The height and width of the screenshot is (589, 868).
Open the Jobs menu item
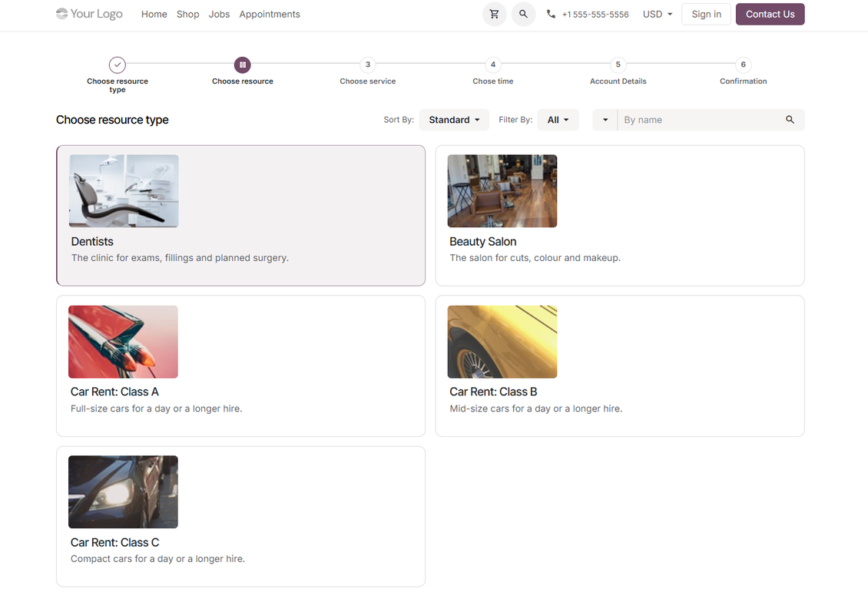point(219,15)
